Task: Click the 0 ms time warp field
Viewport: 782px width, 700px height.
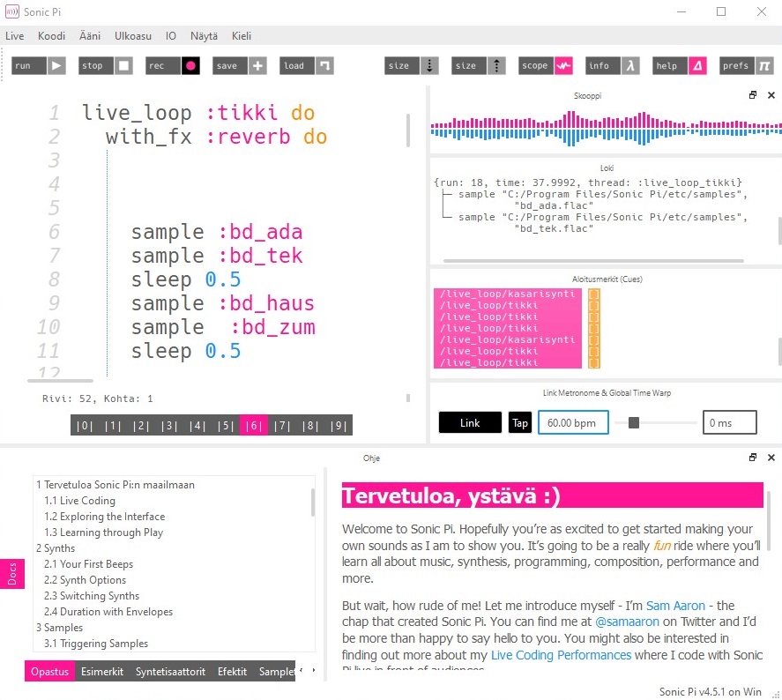Action: [x=729, y=423]
